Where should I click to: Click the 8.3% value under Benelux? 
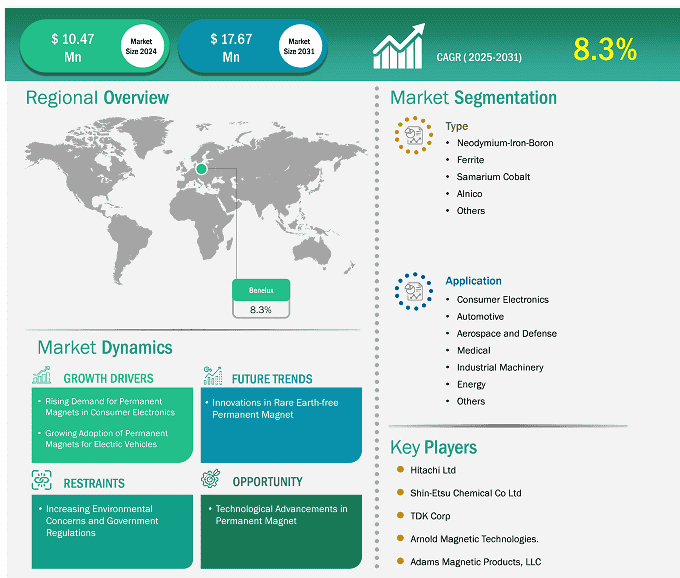coord(261,310)
